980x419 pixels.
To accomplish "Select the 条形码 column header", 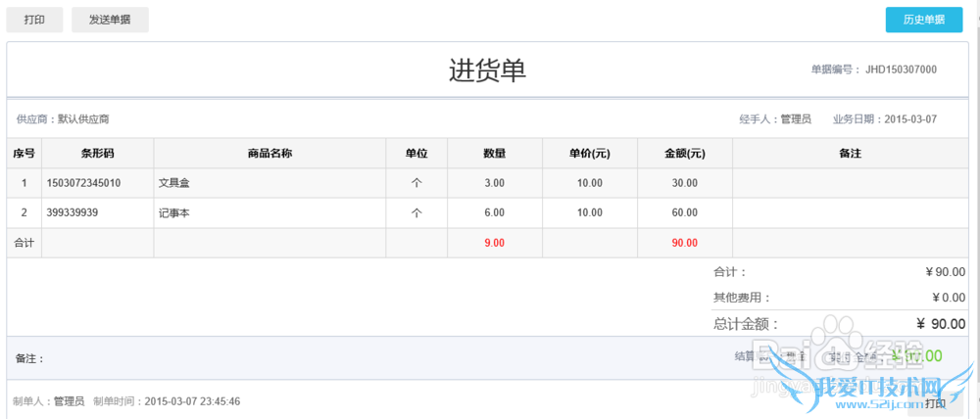I will point(97,154).
